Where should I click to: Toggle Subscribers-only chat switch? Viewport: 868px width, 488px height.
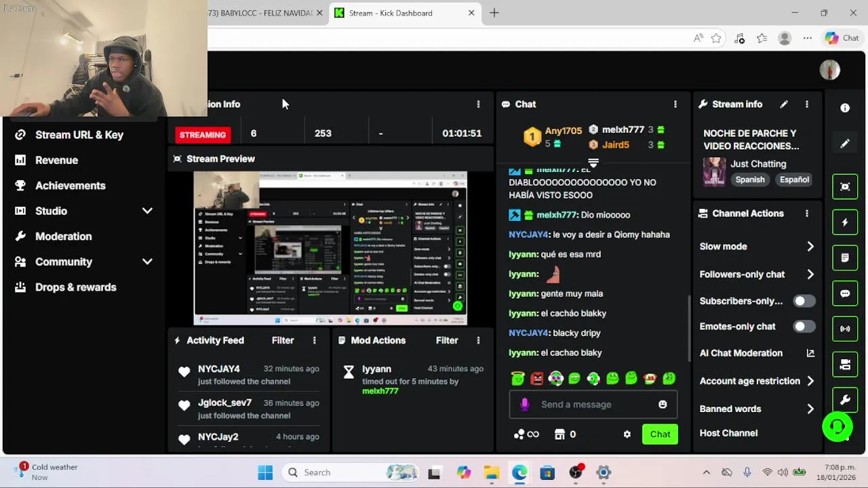pyautogui.click(x=804, y=301)
